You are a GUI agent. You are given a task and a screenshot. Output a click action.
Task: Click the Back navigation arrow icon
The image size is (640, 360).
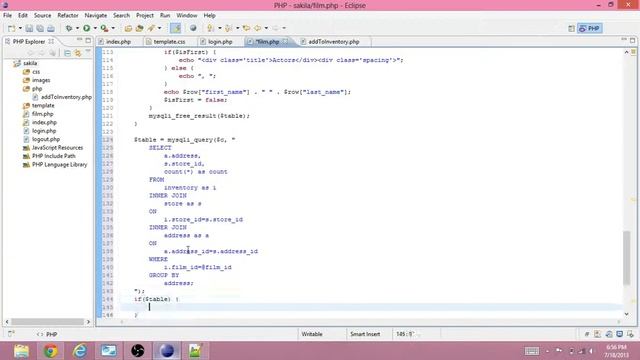[258, 28]
